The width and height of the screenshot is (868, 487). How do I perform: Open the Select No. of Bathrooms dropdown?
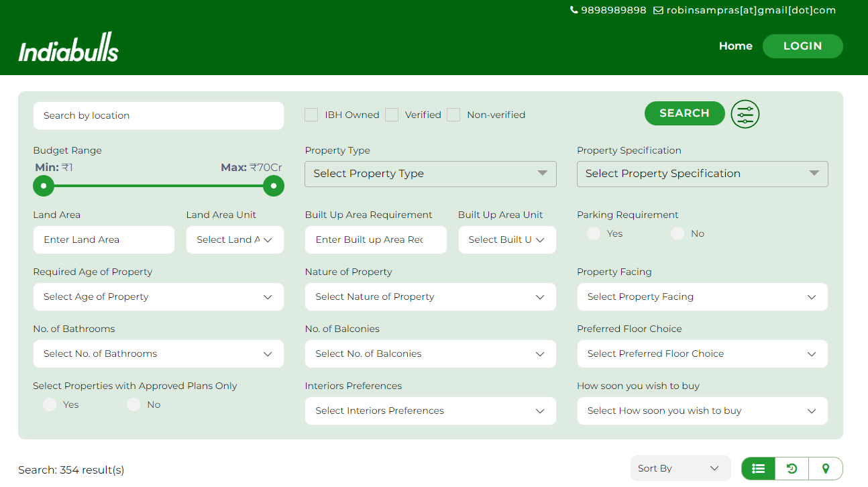[x=158, y=354]
